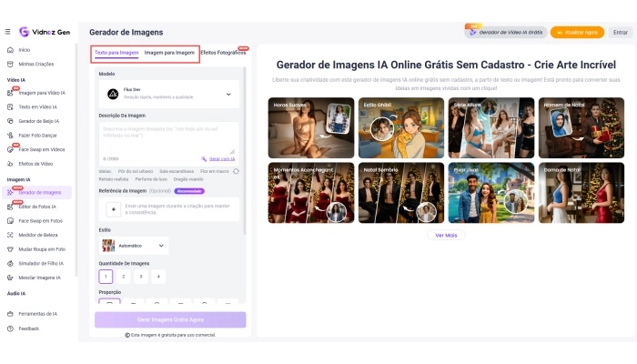Image resolution: width=637 pixels, height=364 pixels.
Task: Click the Início home icon
Action: point(10,50)
